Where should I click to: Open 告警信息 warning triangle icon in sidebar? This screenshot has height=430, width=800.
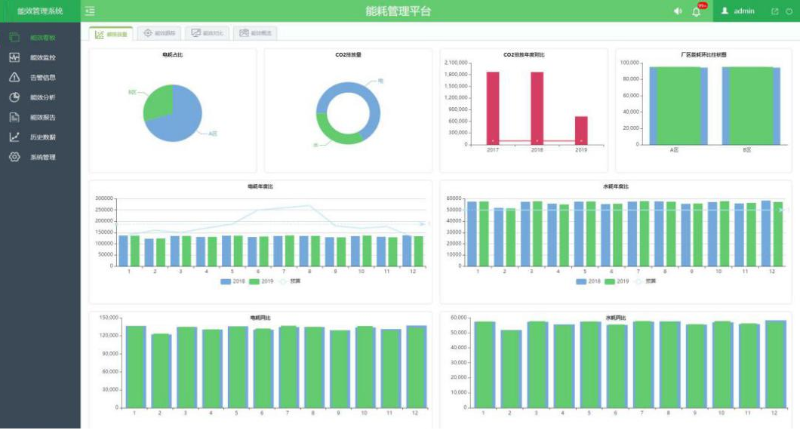click(x=14, y=77)
